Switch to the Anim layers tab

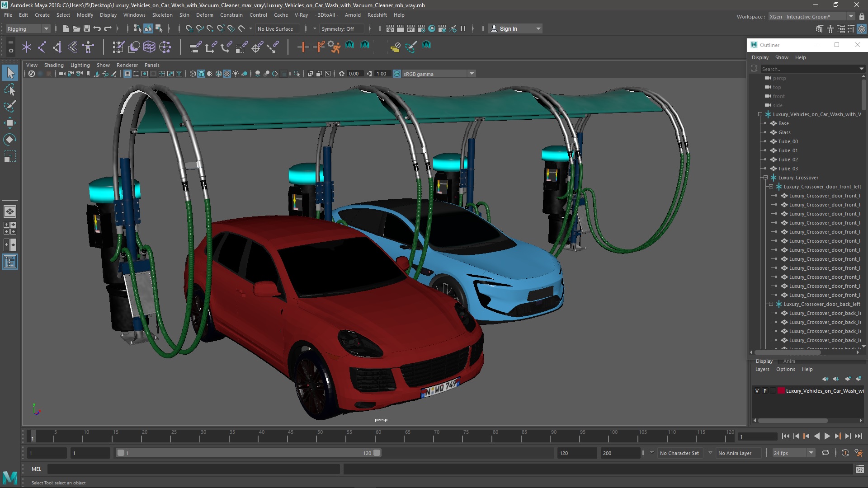[789, 361]
